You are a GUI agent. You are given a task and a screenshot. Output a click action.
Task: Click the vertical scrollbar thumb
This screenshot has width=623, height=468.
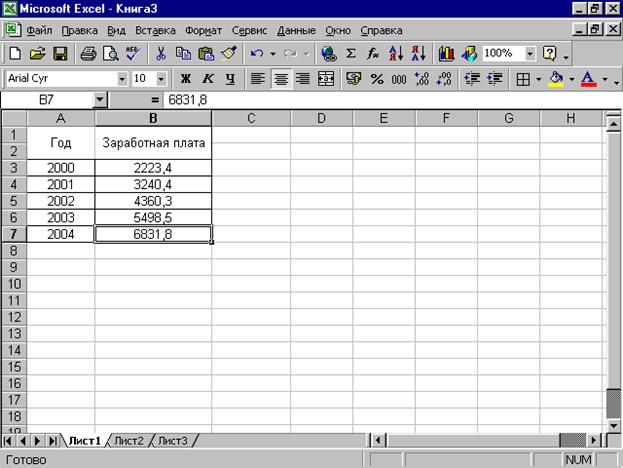click(614, 404)
